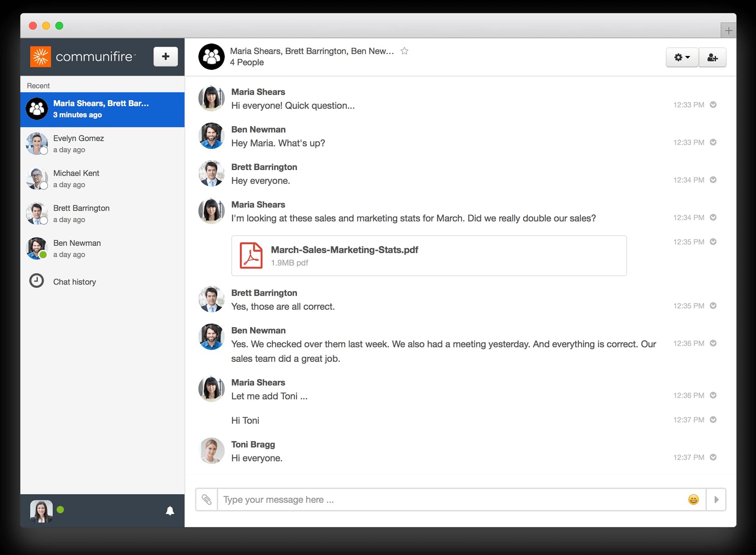Screen dimensions: 756x555
Task: Click the Communifire logo icon
Action: click(x=40, y=56)
